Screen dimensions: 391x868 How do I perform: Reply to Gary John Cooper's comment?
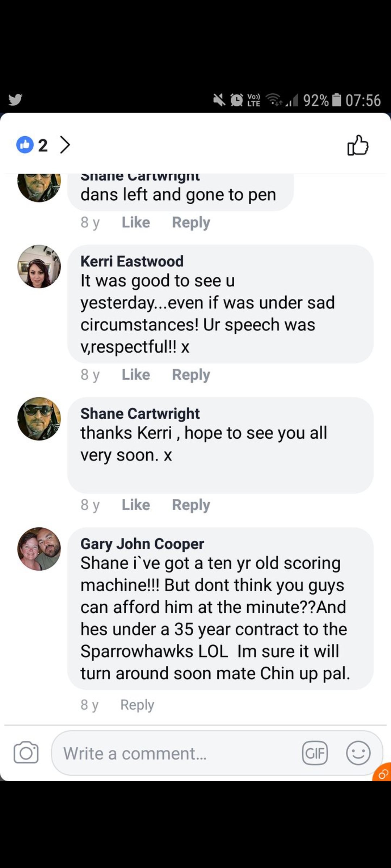pyautogui.click(x=137, y=705)
